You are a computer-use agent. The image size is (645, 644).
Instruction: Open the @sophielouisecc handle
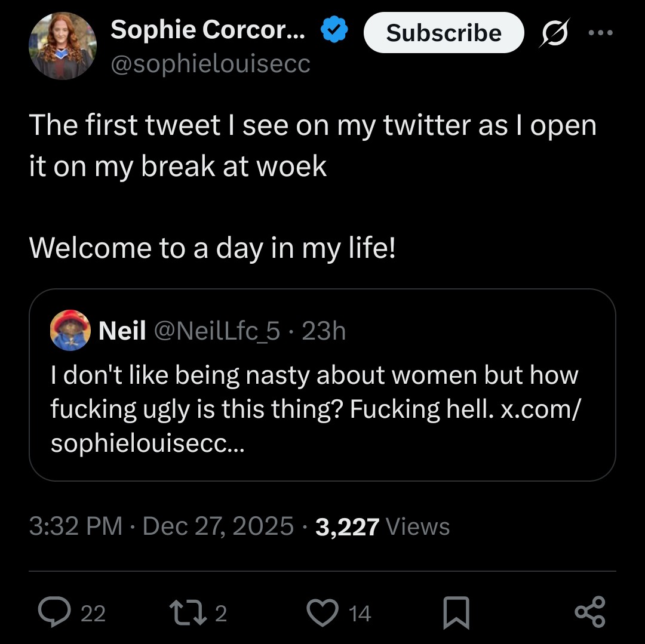pos(210,63)
